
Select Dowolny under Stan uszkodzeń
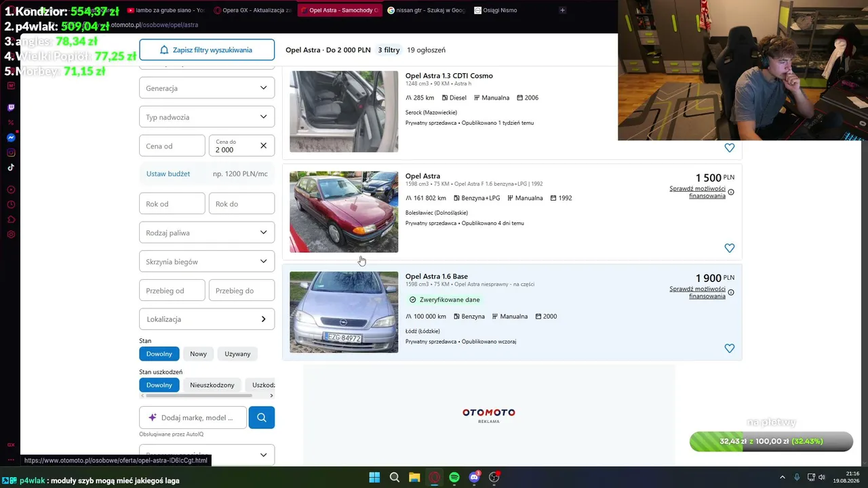(x=159, y=385)
